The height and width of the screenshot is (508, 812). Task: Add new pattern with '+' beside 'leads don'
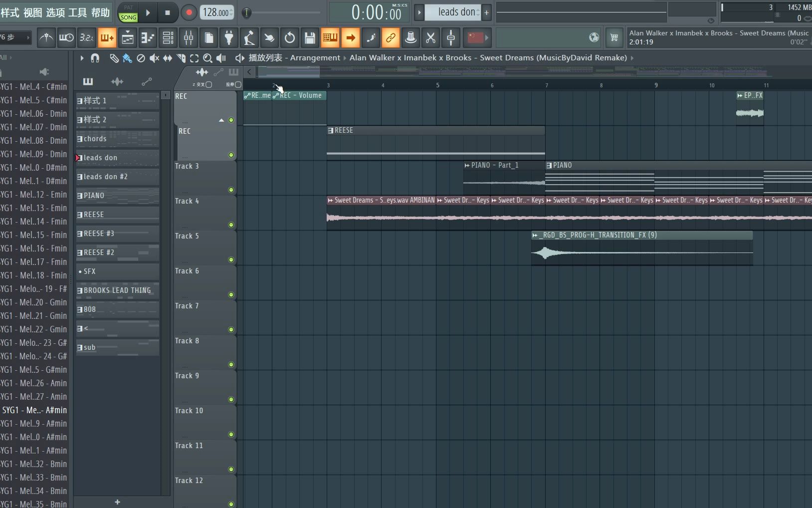tap(487, 12)
